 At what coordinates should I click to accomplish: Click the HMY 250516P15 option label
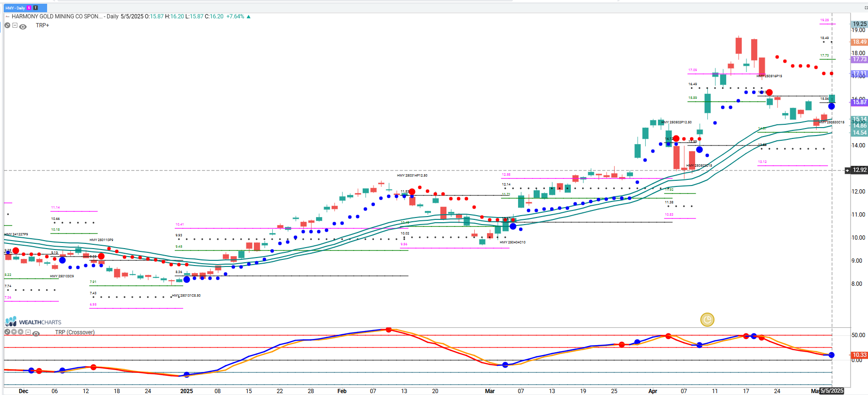(769, 76)
